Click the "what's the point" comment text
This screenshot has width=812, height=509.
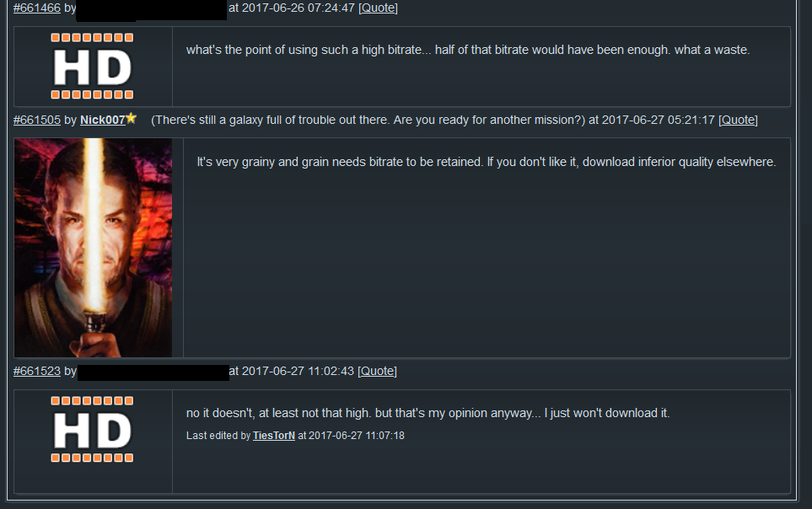[468, 50]
